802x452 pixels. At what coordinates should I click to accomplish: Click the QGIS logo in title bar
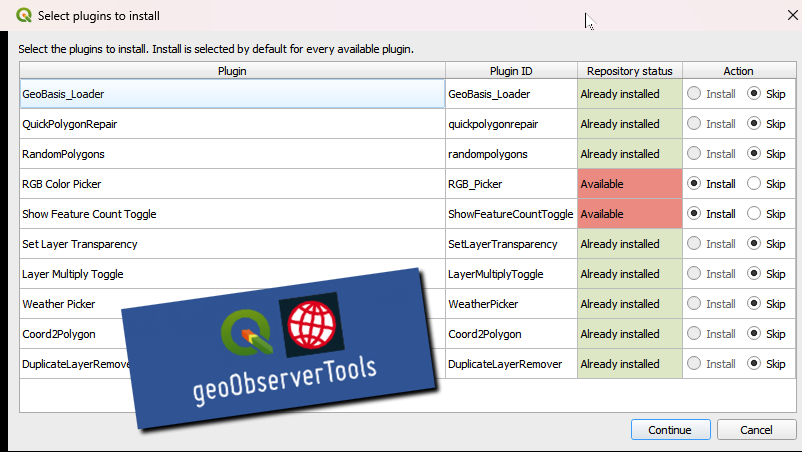click(24, 15)
